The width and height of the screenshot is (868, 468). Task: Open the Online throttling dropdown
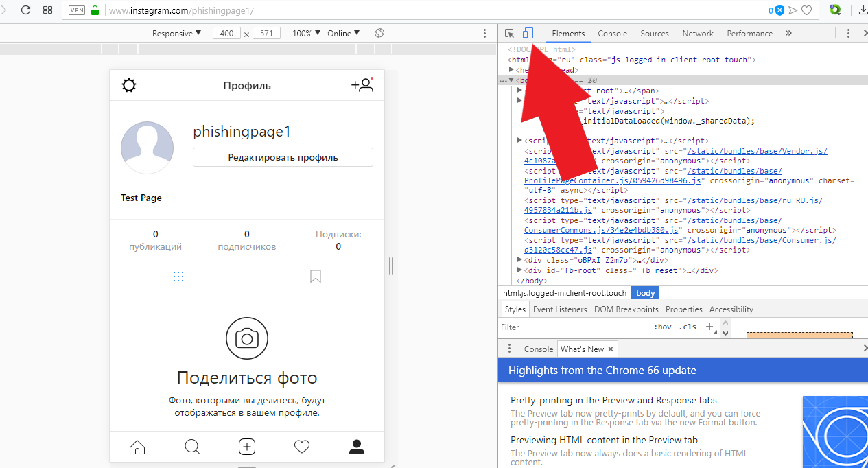[x=343, y=34]
